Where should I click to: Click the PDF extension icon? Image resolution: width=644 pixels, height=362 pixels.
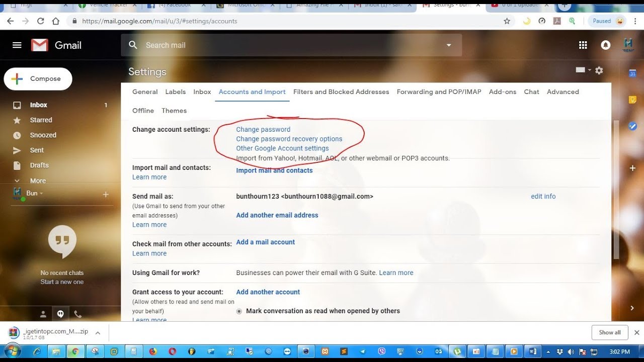557,21
